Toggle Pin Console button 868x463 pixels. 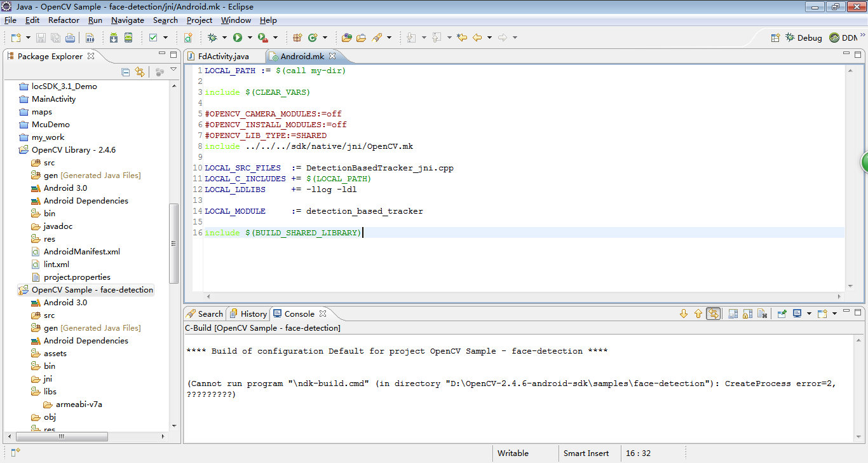tap(782, 314)
